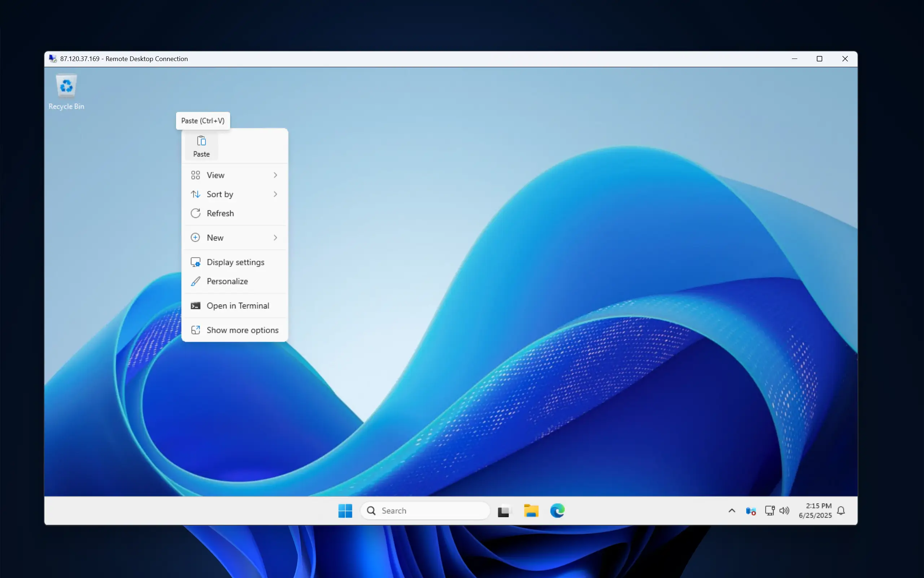Expand the New submenu chevron arrow
Image resolution: width=924 pixels, height=578 pixels.
coord(275,238)
